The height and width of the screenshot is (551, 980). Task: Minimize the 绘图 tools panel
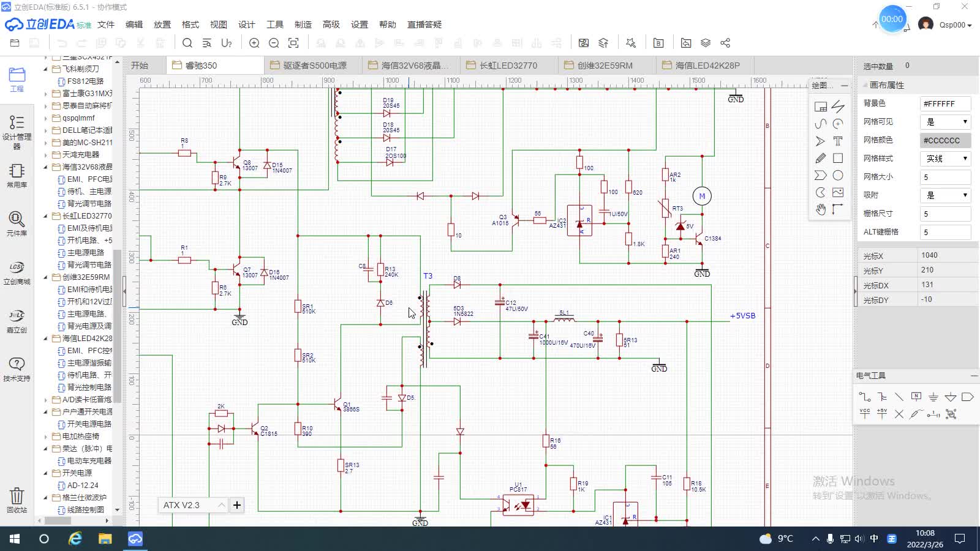pos(845,86)
